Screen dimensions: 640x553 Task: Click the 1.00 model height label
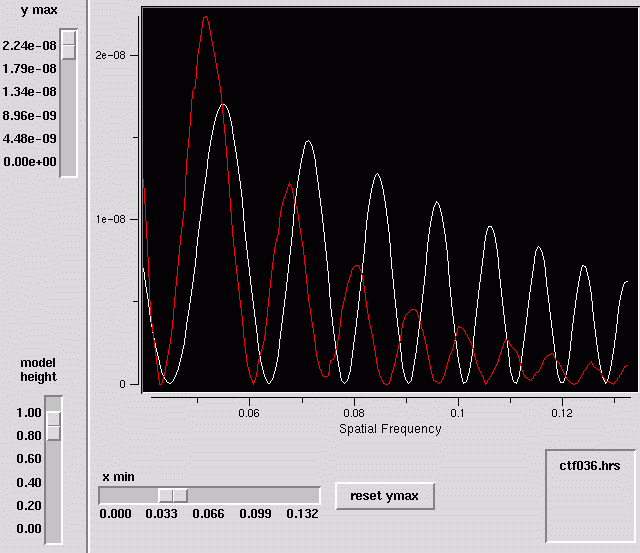(29, 413)
